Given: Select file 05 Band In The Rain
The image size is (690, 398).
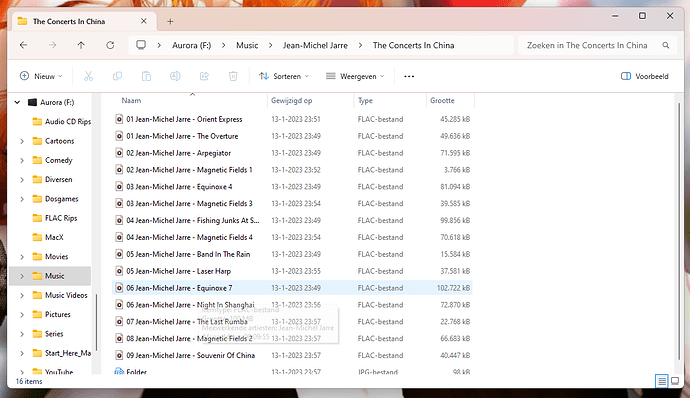Looking at the screenshot, I should [x=293, y=254].
